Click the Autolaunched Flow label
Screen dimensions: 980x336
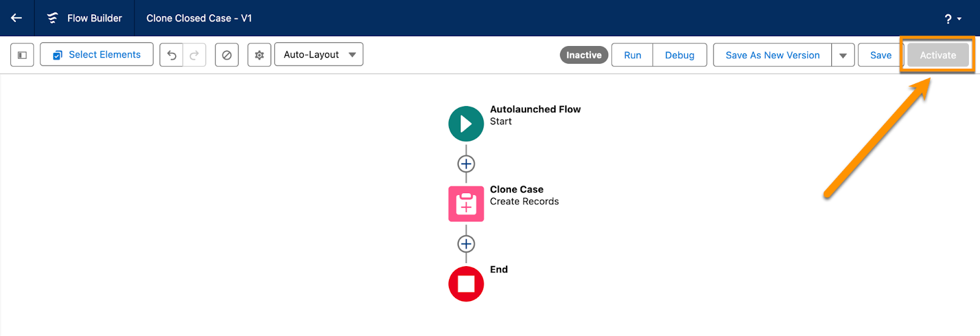535,109
